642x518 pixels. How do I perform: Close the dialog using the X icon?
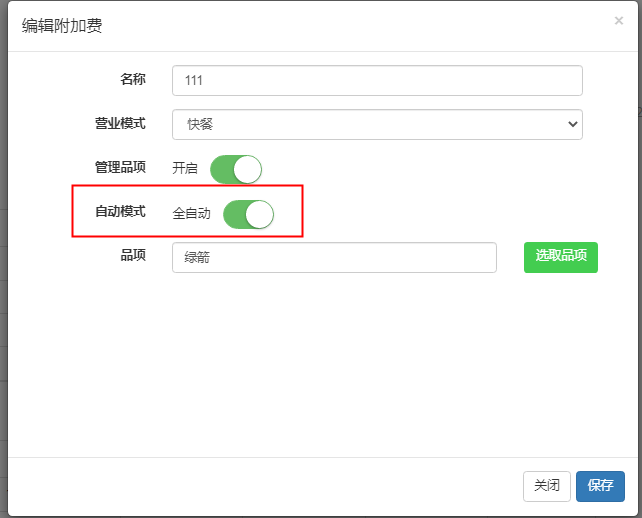tap(618, 21)
